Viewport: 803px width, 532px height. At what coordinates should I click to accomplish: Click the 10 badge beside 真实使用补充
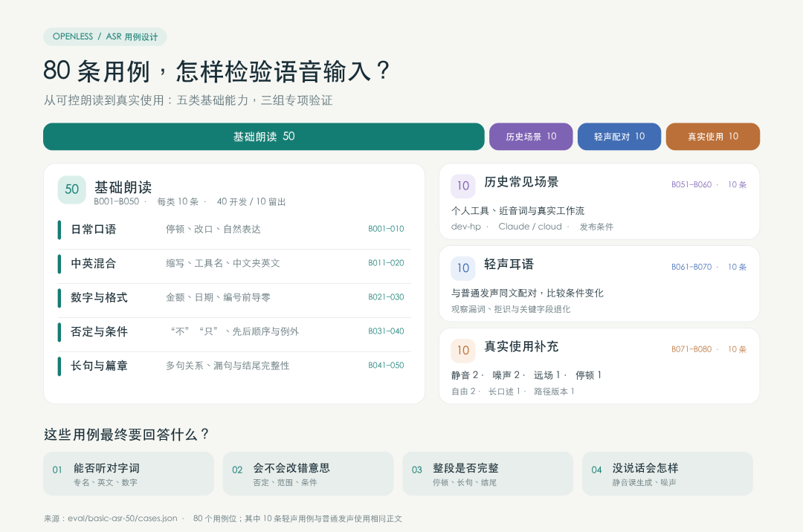pyautogui.click(x=463, y=351)
